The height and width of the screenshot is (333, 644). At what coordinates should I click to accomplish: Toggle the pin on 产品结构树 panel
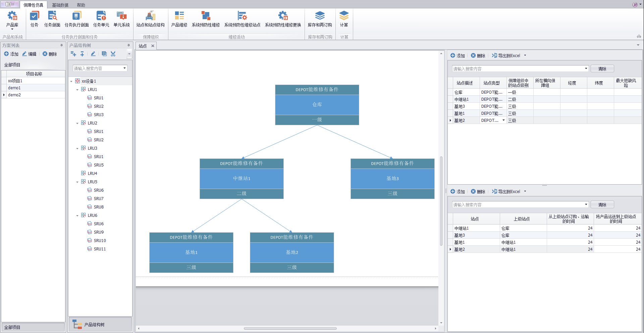tap(128, 45)
